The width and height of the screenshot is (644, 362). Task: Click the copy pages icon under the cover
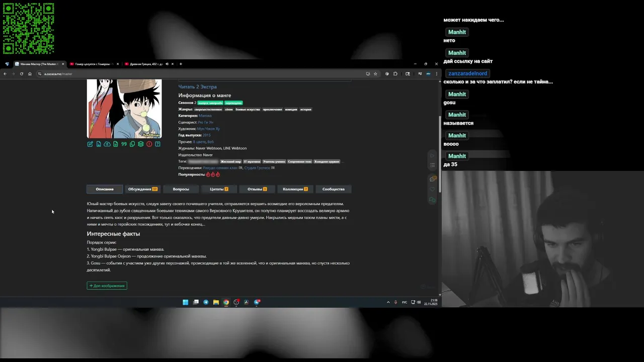click(x=132, y=144)
